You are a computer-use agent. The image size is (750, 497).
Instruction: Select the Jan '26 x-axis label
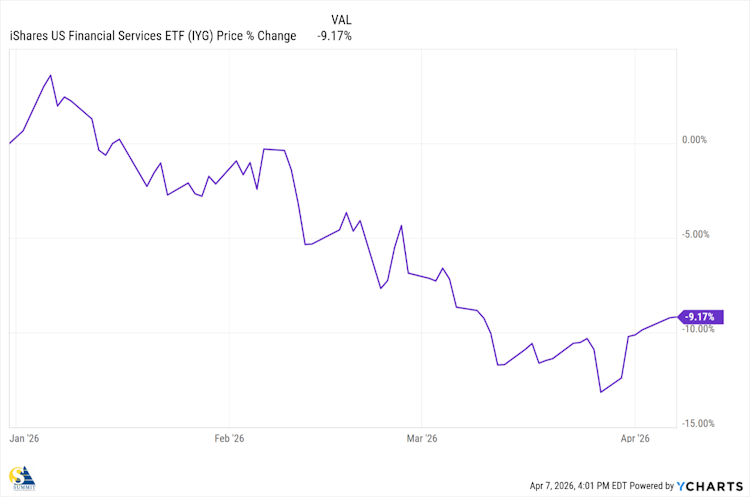(x=26, y=439)
